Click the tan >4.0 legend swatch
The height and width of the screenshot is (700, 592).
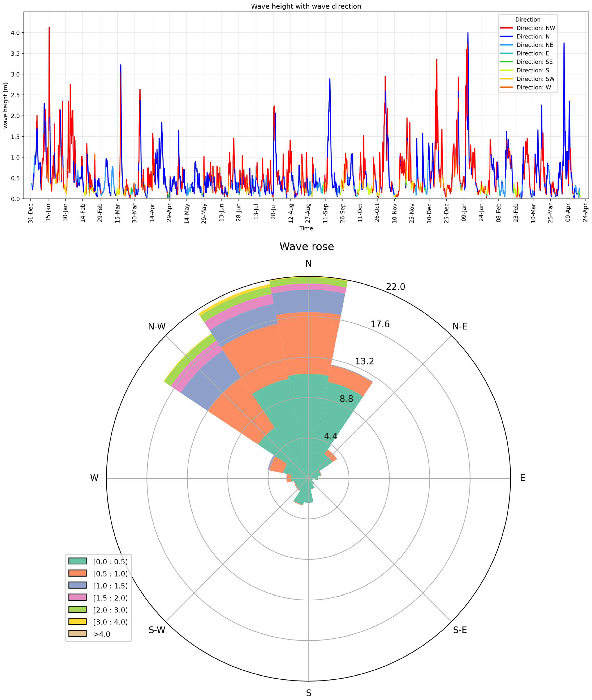[x=77, y=633]
